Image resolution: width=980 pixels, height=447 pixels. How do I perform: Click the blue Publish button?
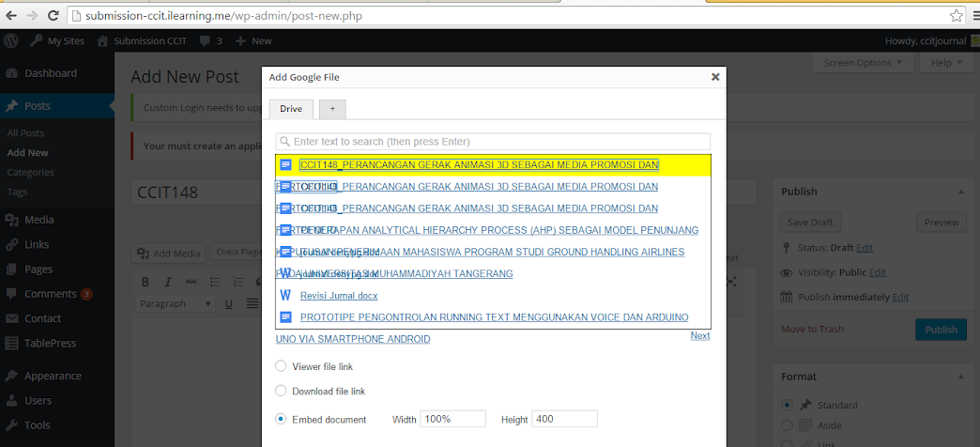[x=942, y=330]
